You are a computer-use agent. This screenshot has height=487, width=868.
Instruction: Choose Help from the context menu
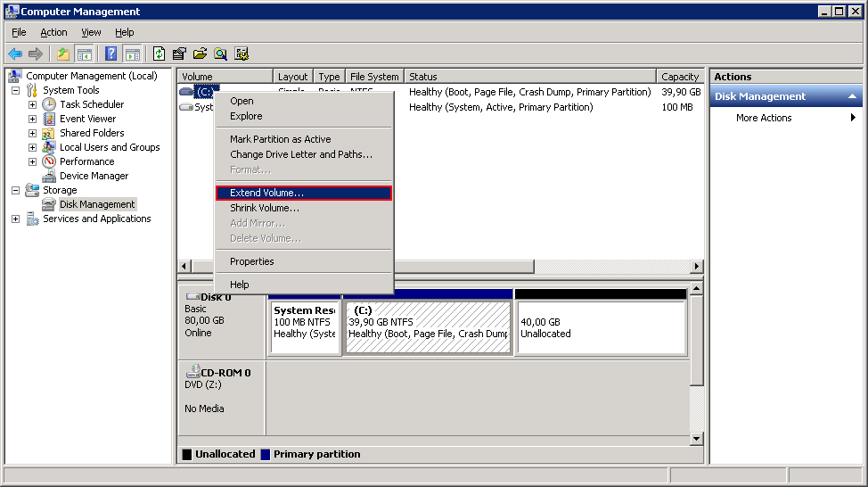click(x=304, y=285)
